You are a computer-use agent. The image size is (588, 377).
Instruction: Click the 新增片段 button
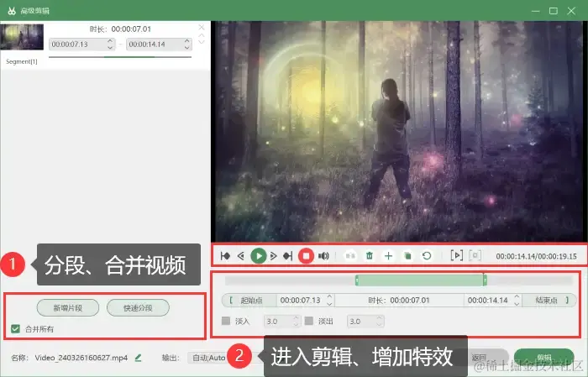[x=68, y=307]
